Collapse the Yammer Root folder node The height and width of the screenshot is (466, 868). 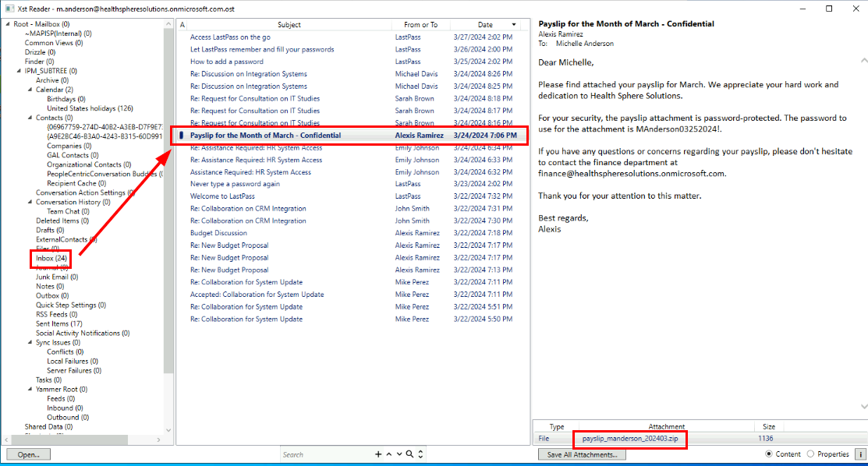[30, 389]
